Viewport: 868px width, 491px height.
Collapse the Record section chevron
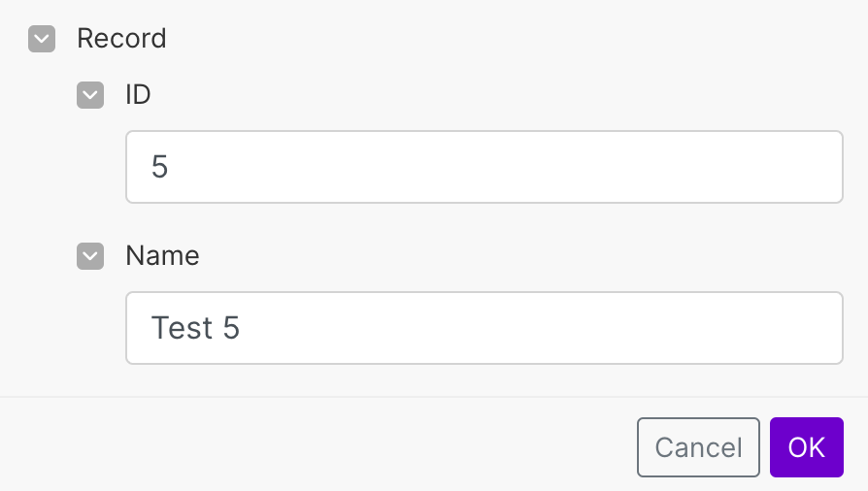click(x=42, y=39)
